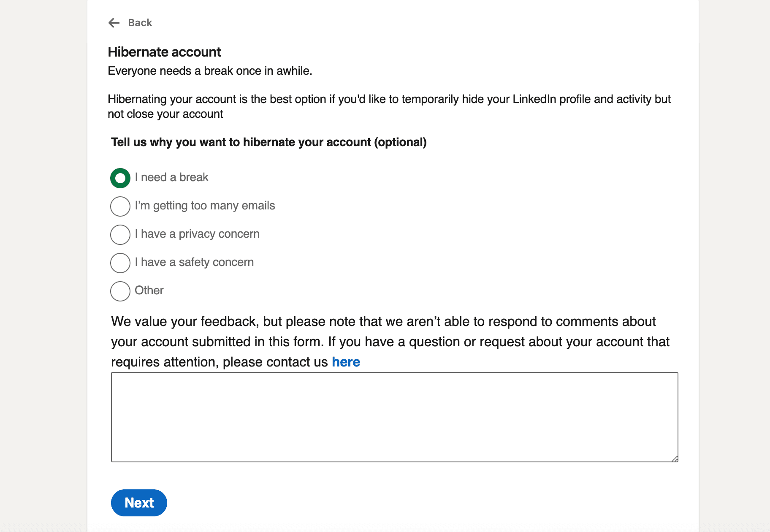Click the 'Other' option label text
770x532 pixels.
coord(149,290)
